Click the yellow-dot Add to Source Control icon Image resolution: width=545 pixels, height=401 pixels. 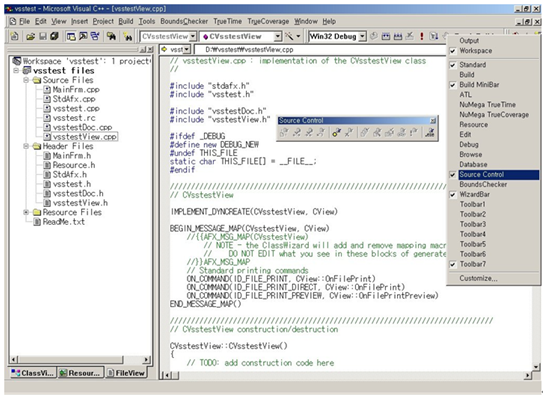tap(336, 132)
